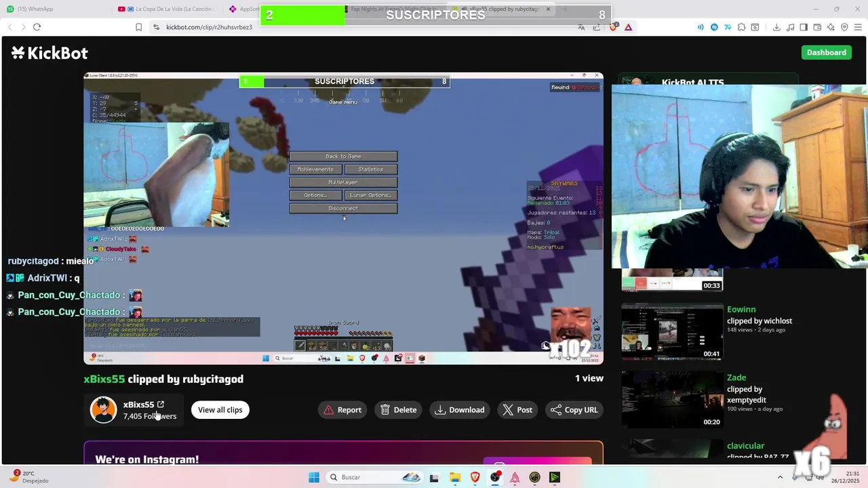Image resolution: width=868 pixels, height=488 pixels.
Task: Open media control music note icon
Action: click(790, 27)
